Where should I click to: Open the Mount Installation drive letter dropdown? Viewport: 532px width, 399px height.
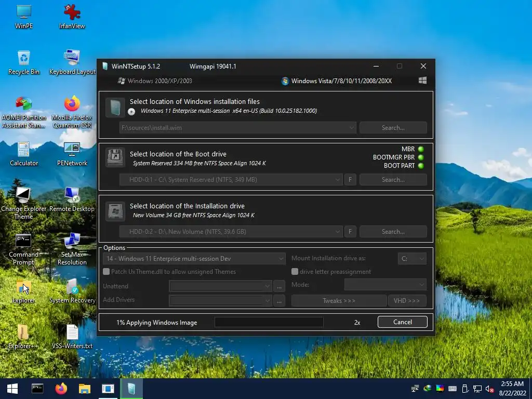[x=412, y=259]
